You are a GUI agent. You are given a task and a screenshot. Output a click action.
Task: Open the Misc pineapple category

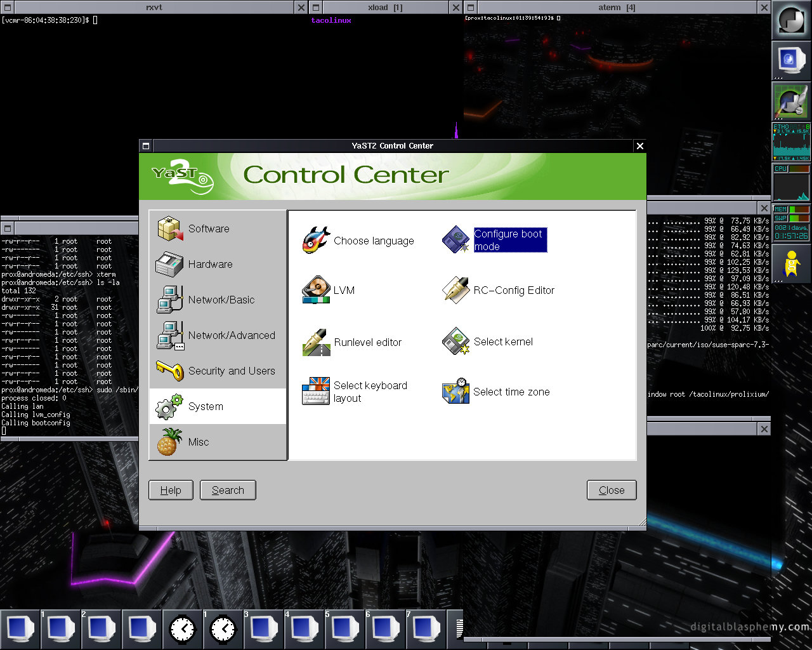tap(218, 442)
